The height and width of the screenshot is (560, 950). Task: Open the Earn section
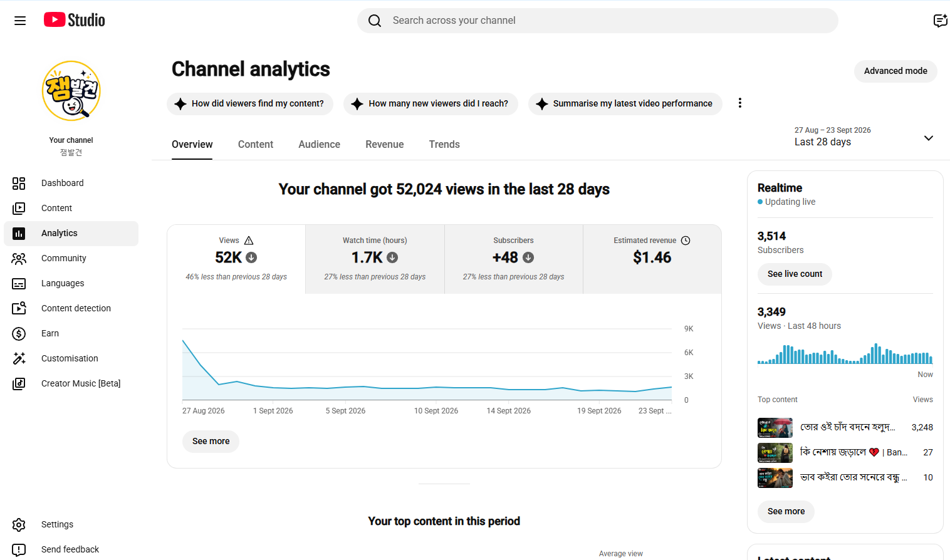(71, 333)
